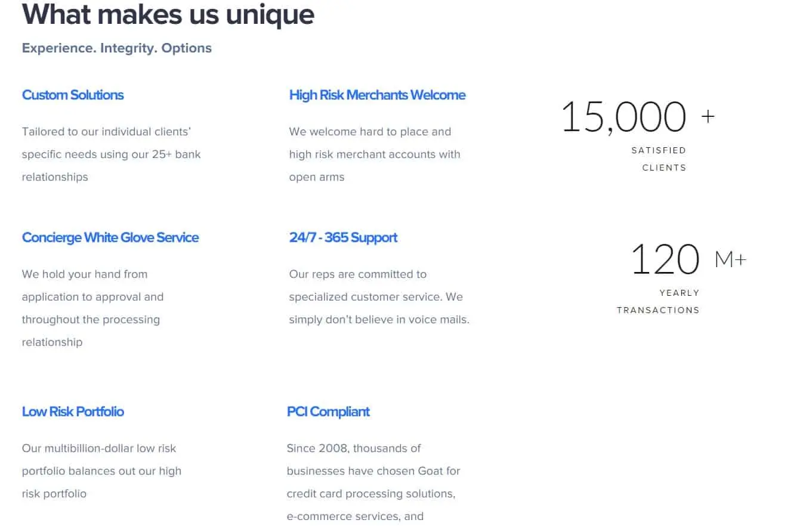Screen dimensions: 812x526
Task: Click the multibillion-dollar low risk portfolio paragraph
Action: pyautogui.click(x=101, y=471)
